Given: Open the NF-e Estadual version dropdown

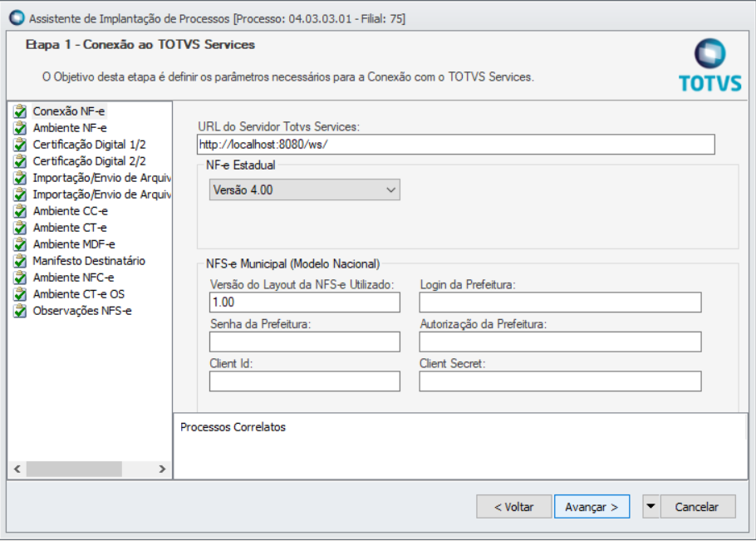Looking at the screenshot, I should 304,190.
